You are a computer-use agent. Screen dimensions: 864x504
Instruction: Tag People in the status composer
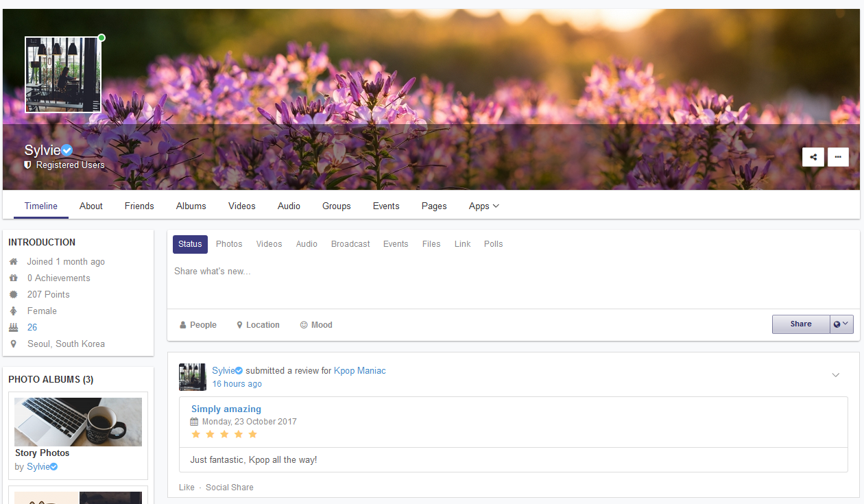coord(198,325)
